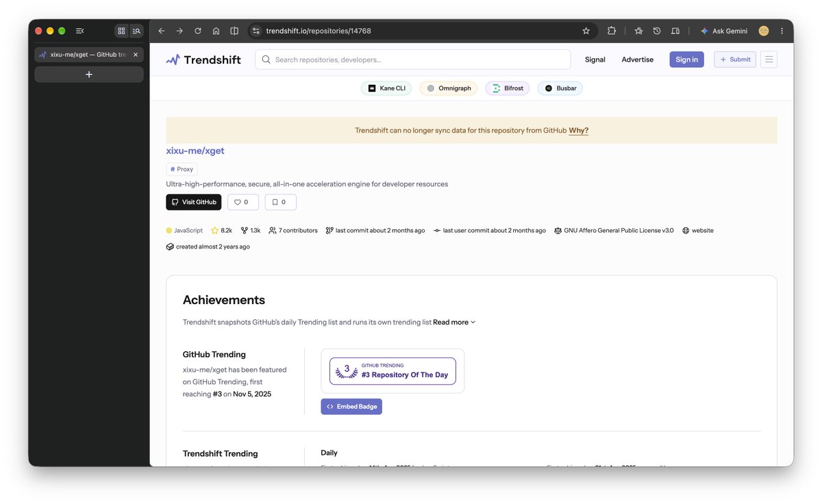Select the Proxy topic tag
Viewport: 822px width, 504px height.
pyautogui.click(x=182, y=169)
